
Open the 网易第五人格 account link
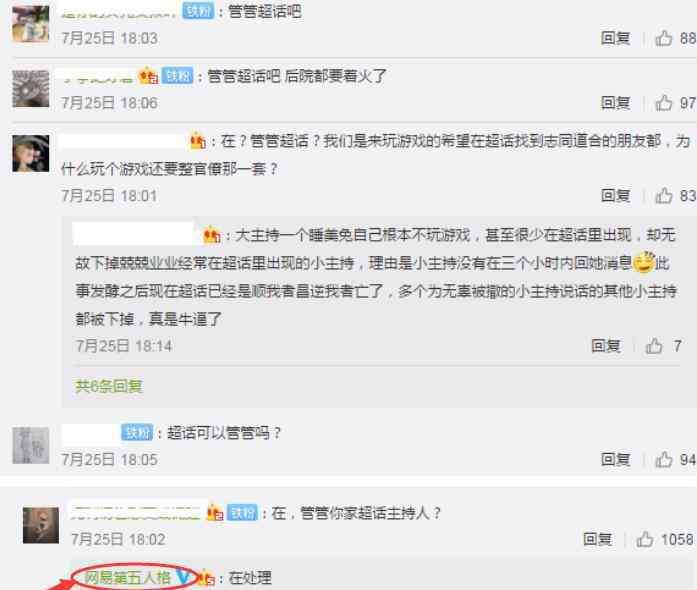click(128, 578)
